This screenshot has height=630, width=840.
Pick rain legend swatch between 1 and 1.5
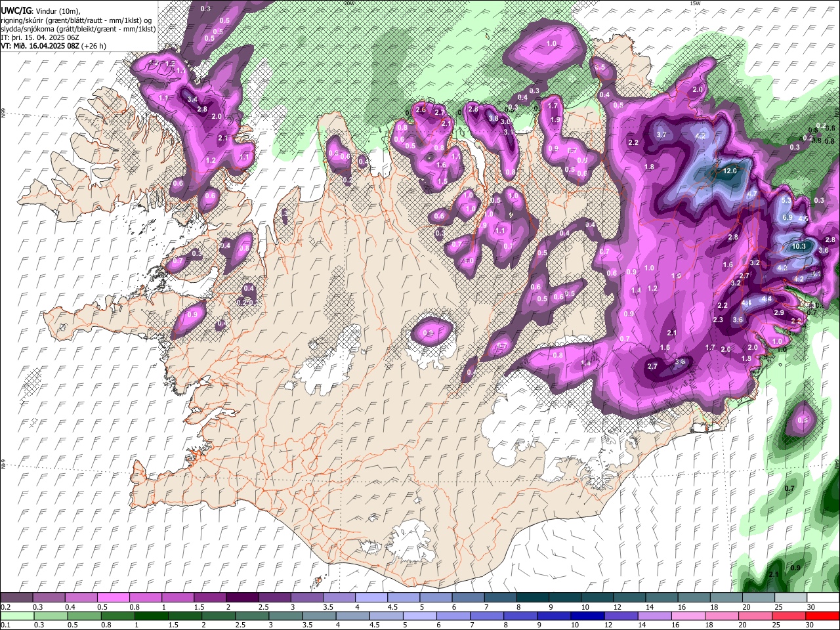click(152, 616)
